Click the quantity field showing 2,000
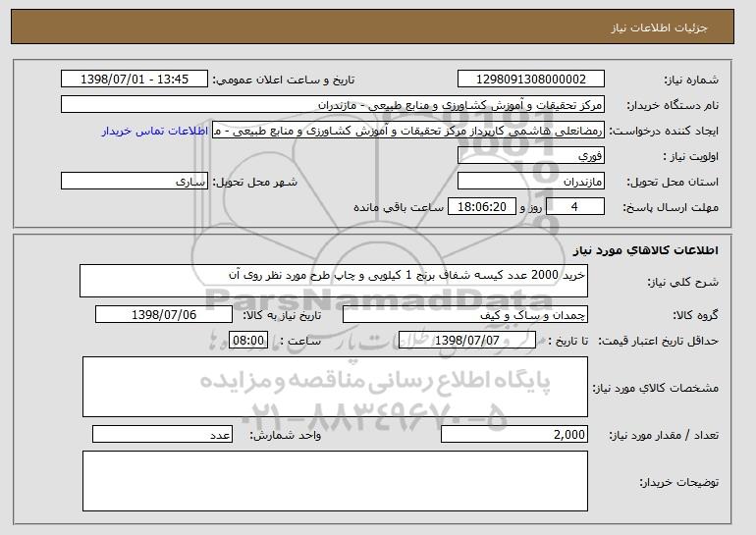 [514, 434]
